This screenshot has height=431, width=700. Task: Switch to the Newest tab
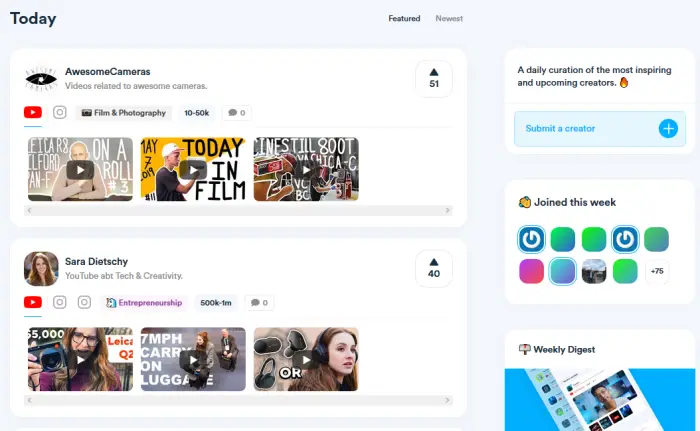pyautogui.click(x=449, y=18)
